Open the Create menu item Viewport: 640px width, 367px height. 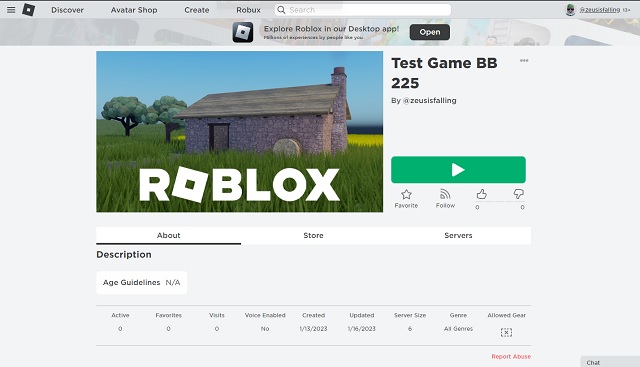click(x=197, y=10)
